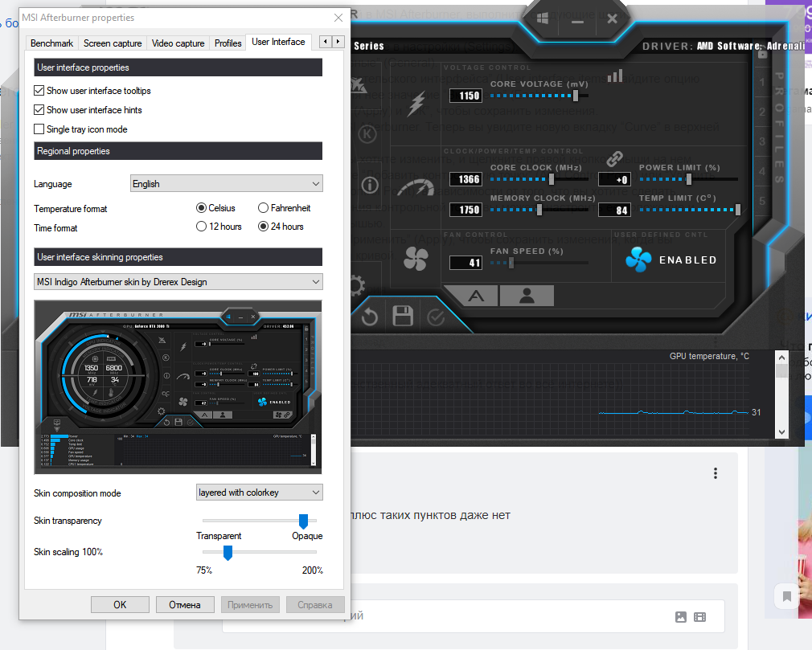The height and width of the screenshot is (650, 812).
Task: Open the skin selection dropdown
Action: click(x=178, y=281)
